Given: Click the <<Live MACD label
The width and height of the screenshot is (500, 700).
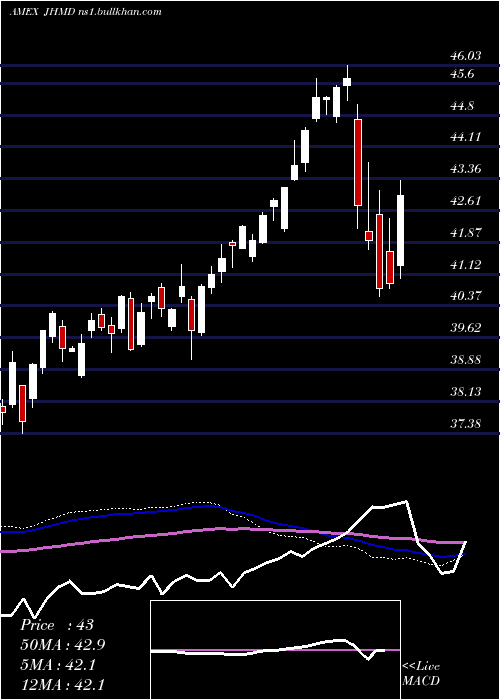Looking at the screenshot, I should (x=421, y=674).
